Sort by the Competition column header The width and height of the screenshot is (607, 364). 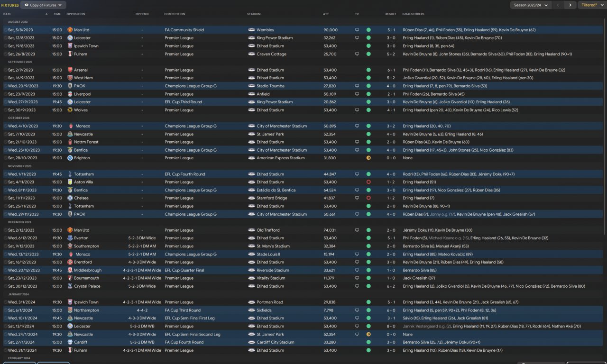(175, 14)
